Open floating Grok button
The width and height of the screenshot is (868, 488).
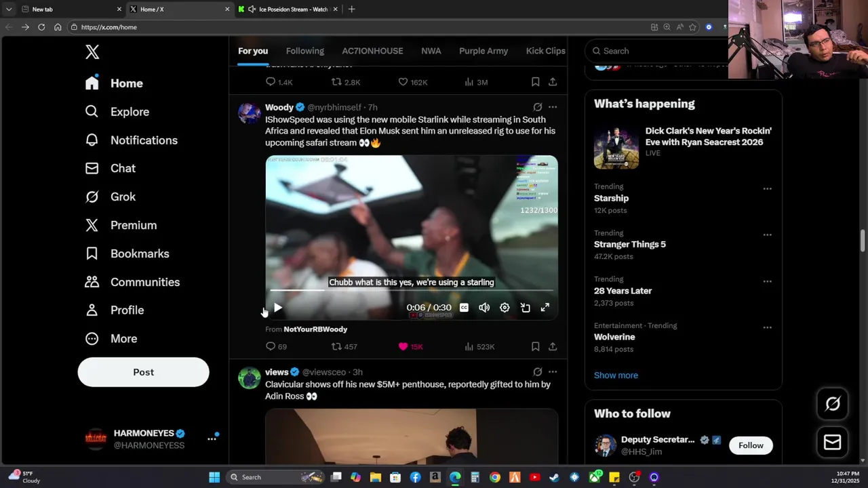(832, 405)
